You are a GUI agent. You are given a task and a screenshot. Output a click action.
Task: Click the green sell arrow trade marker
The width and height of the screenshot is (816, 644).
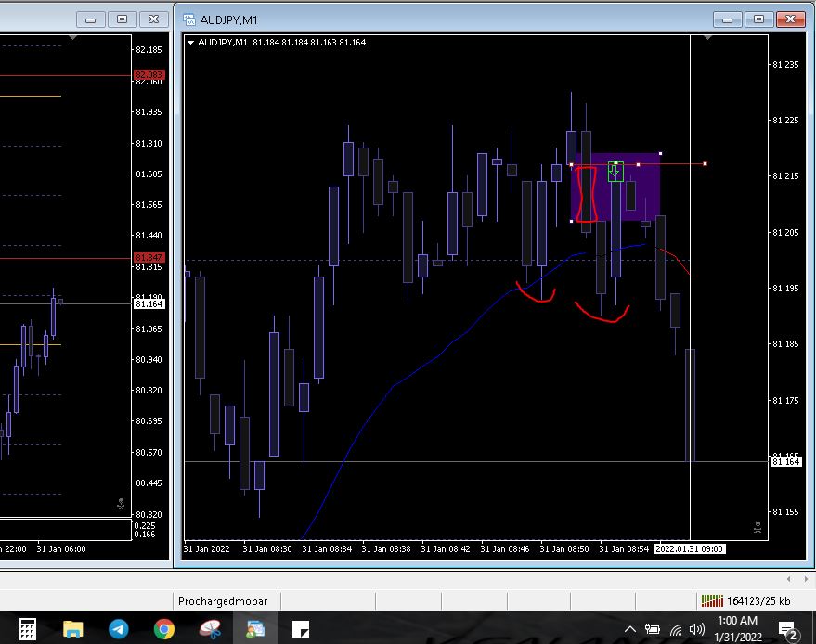615,172
